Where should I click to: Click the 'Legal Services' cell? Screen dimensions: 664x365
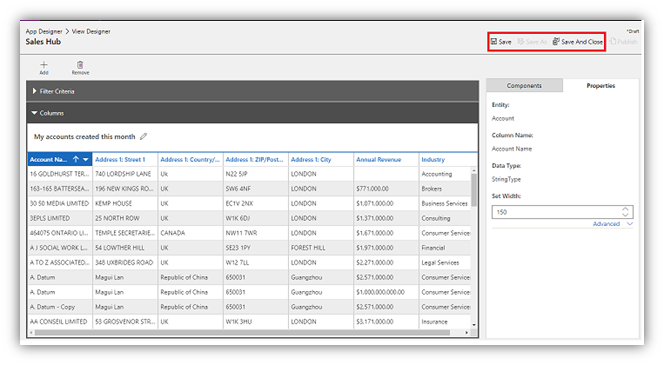click(445, 263)
